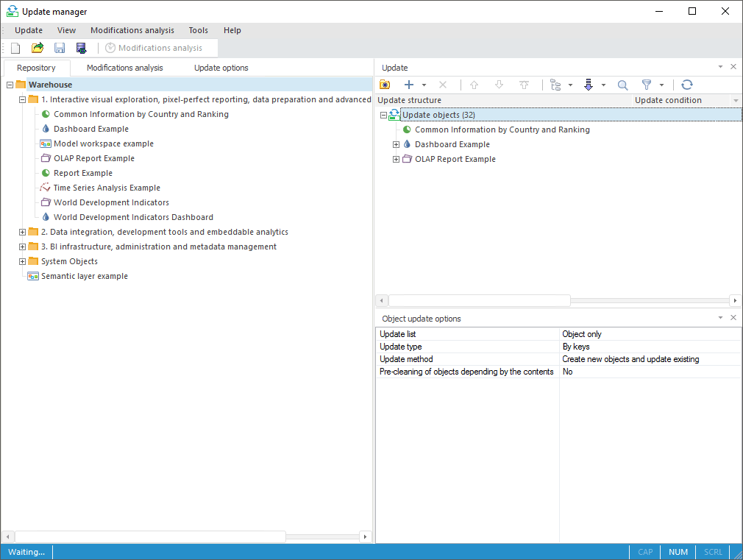
Task: Collapse the Update objects (32) root node
Action: pyautogui.click(x=383, y=115)
